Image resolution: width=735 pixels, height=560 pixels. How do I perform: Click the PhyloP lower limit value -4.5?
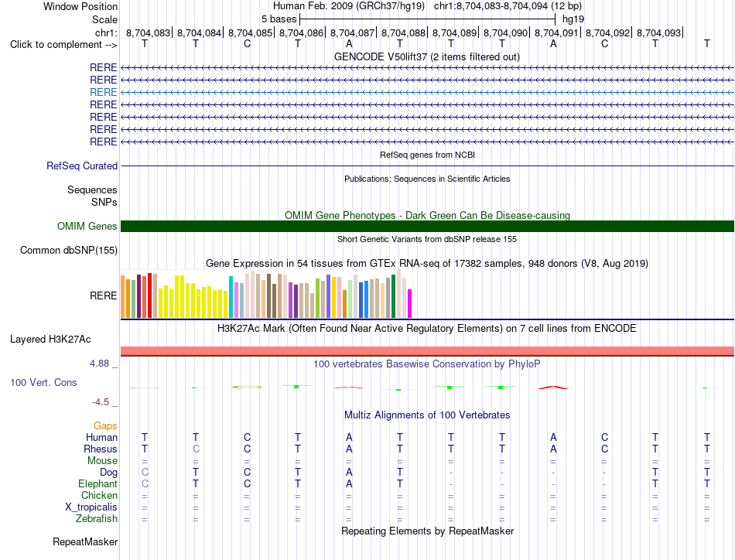101,402
